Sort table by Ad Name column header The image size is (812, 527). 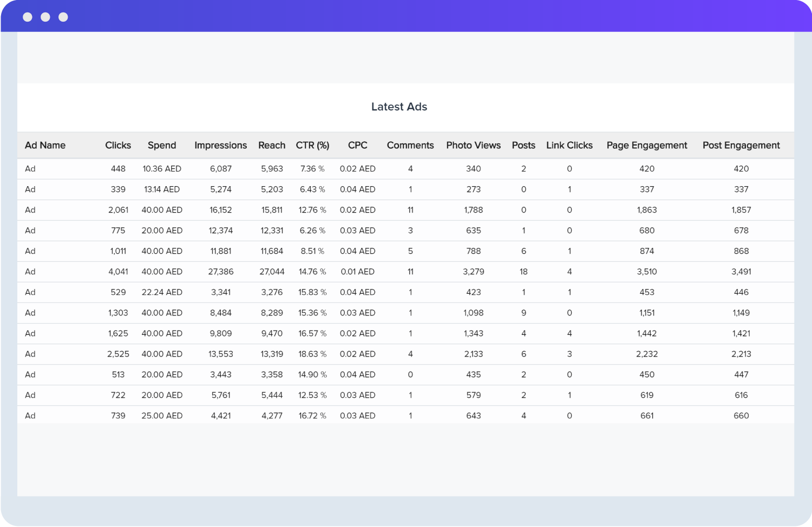pos(45,145)
